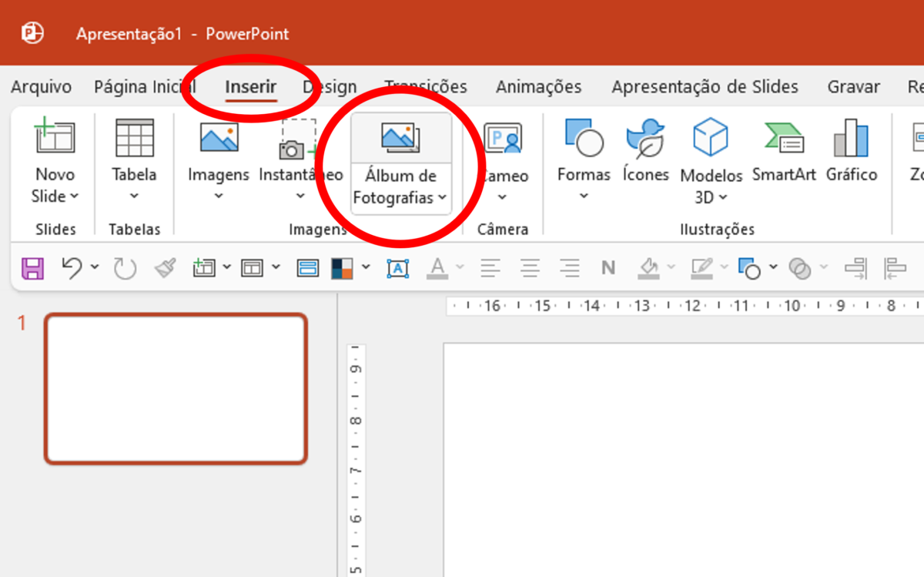Go to the Transições tab
Screen dimensions: 924x577
pyautogui.click(x=426, y=86)
